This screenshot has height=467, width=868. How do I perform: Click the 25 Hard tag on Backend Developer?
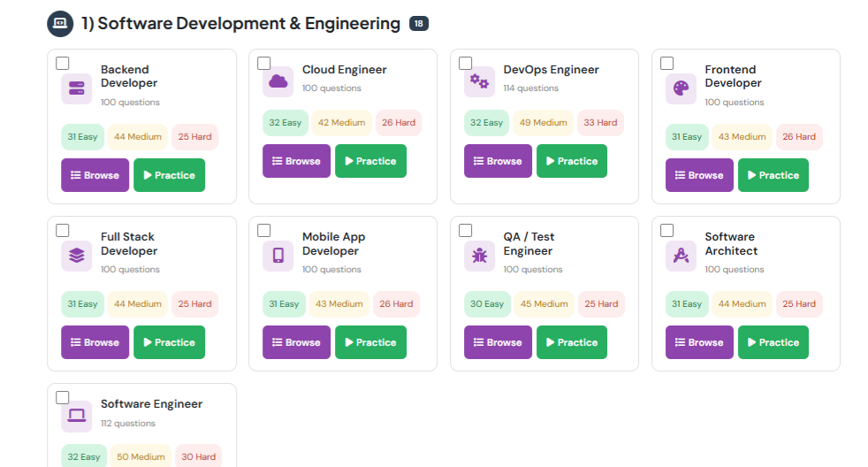tap(194, 137)
